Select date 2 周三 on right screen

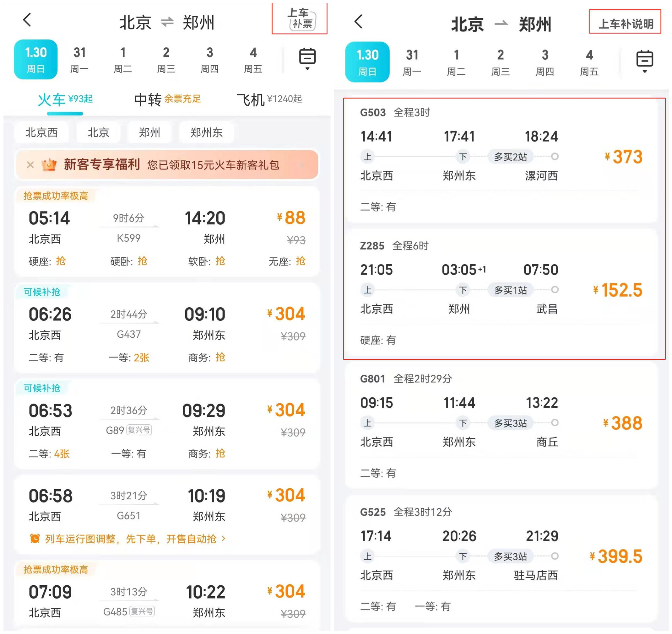[x=500, y=62]
